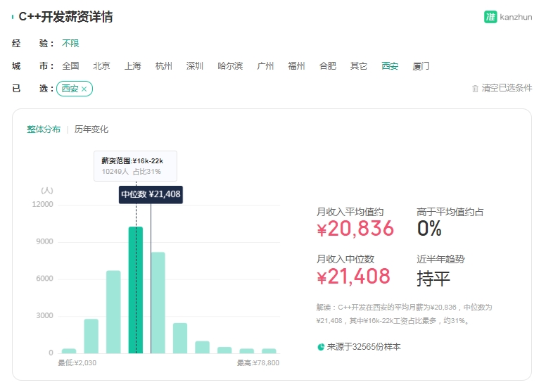Click the average salary ¥20,836 value
Image resolution: width=546 pixels, height=392 pixels.
[355, 229]
